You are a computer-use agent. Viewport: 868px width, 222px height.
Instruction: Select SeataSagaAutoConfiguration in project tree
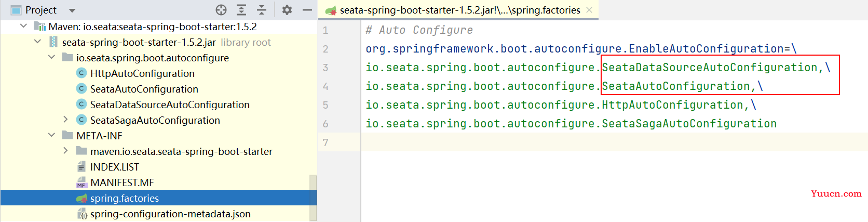point(155,120)
